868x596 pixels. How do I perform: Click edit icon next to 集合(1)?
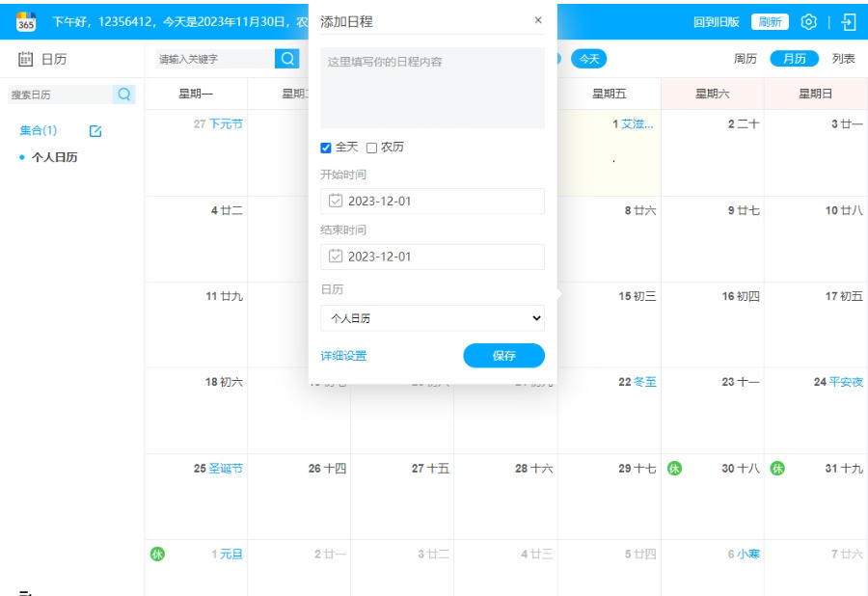coord(95,130)
